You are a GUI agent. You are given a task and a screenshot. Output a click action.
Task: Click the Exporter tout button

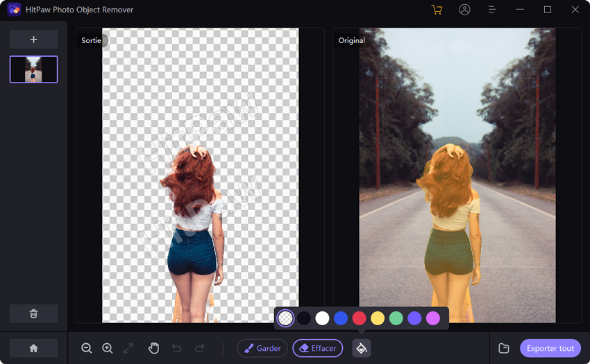pyautogui.click(x=550, y=348)
